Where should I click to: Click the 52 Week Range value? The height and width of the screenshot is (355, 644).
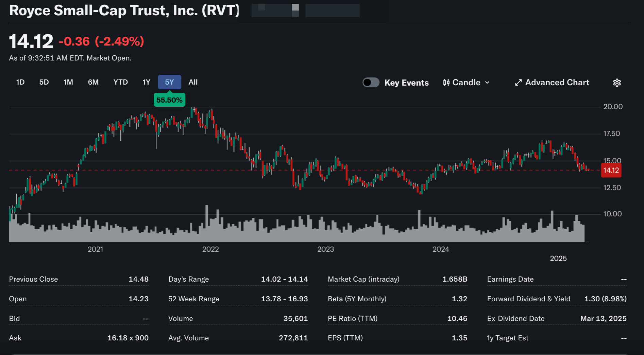click(x=284, y=299)
